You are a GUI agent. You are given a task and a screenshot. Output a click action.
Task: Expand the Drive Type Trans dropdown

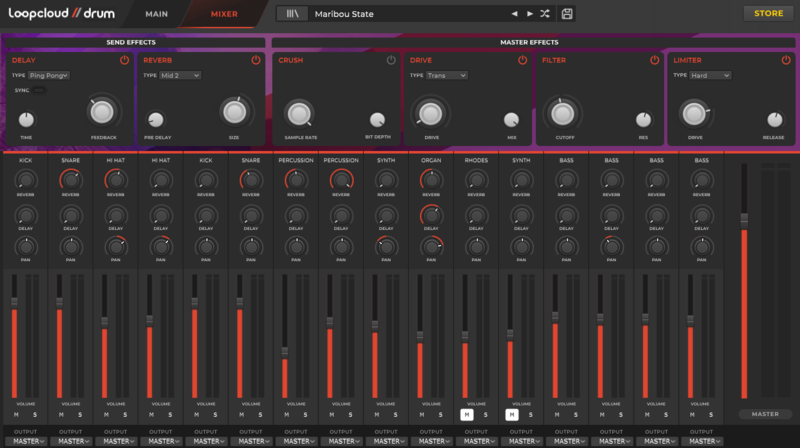pyautogui.click(x=445, y=75)
